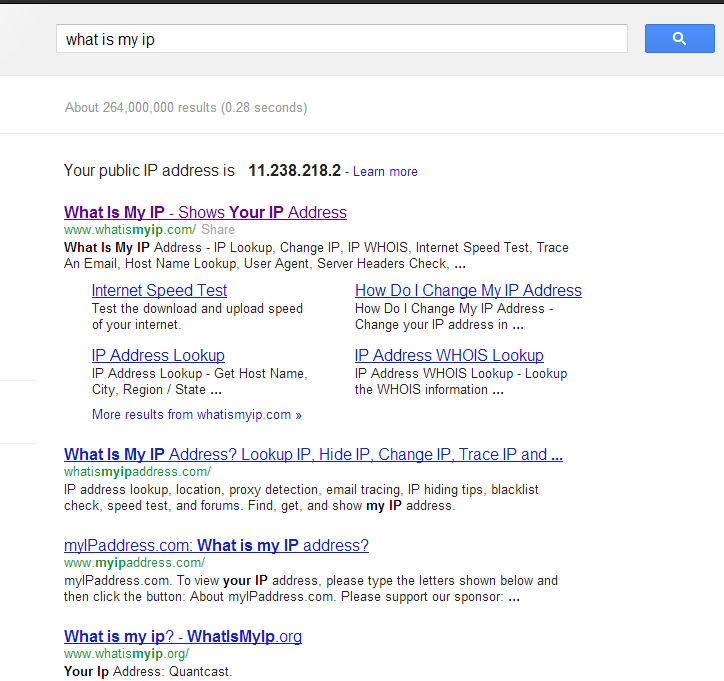The height and width of the screenshot is (681, 724).
Task: Click the 'How Do I Change My IP Address - Change' snippet
Action: click(454, 316)
